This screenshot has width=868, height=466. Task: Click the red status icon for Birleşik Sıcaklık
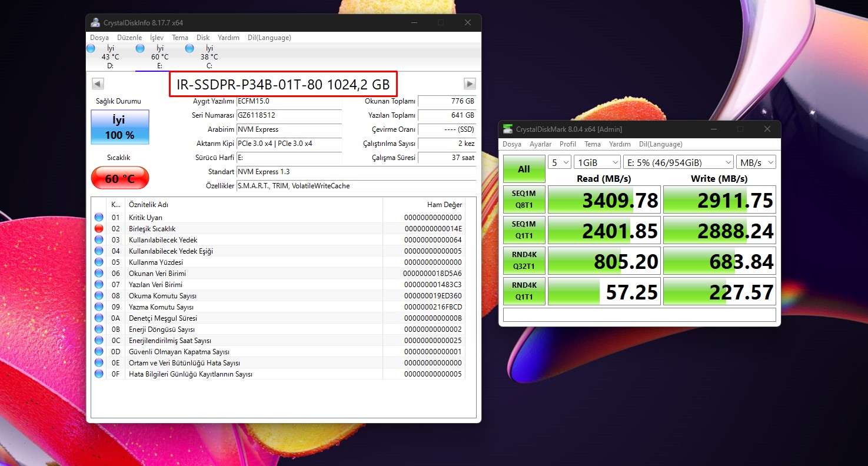tap(99, 229)
